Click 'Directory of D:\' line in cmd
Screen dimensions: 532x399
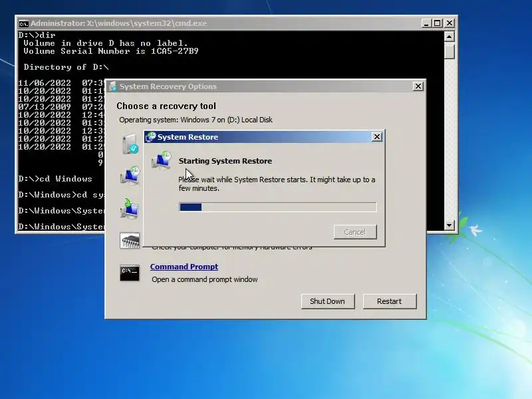66,67
